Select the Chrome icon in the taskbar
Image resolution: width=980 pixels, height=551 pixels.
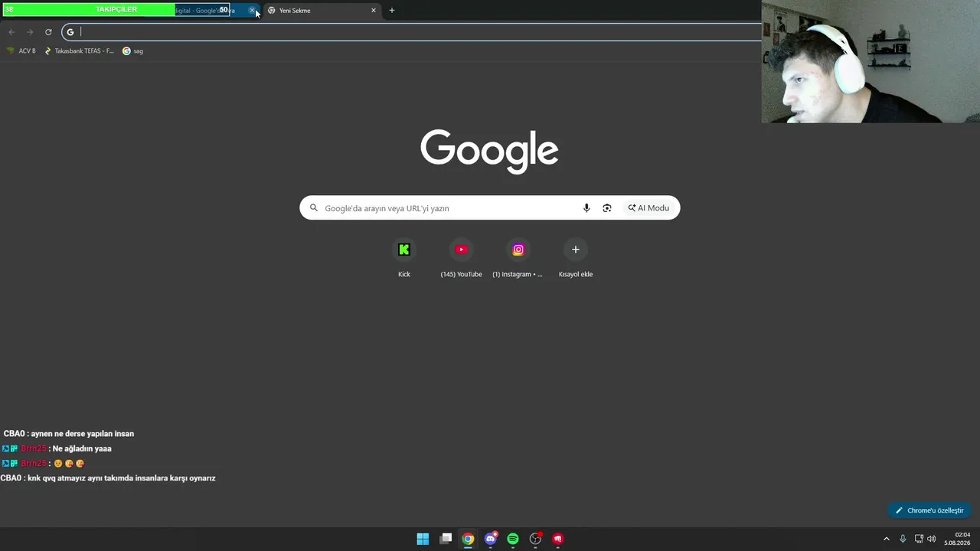[x=468, y=539]
